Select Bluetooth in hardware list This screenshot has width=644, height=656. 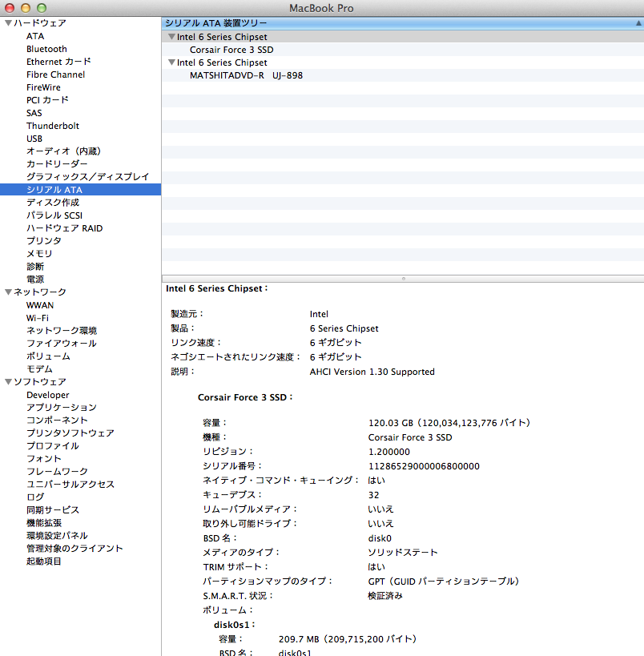coord(46,49)
